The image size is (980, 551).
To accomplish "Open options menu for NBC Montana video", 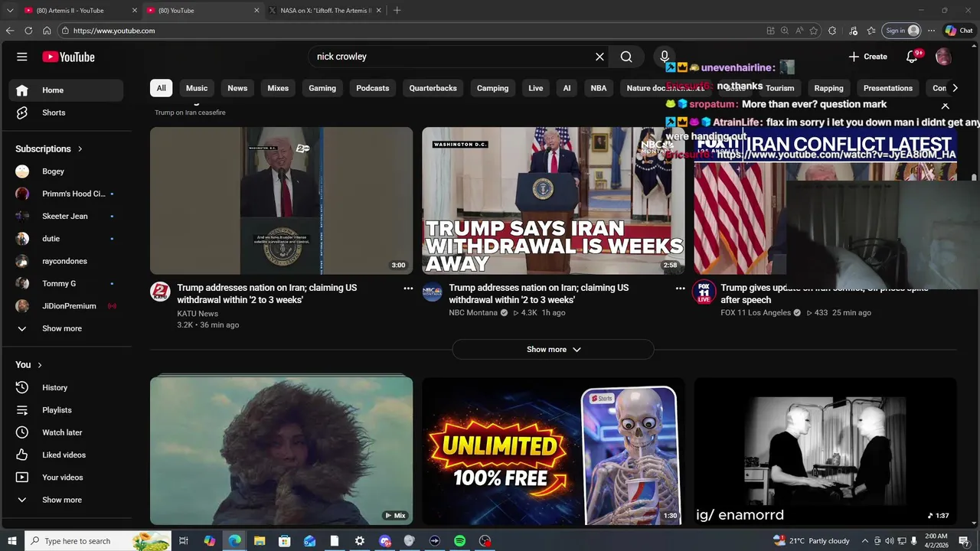I will 680,289.
